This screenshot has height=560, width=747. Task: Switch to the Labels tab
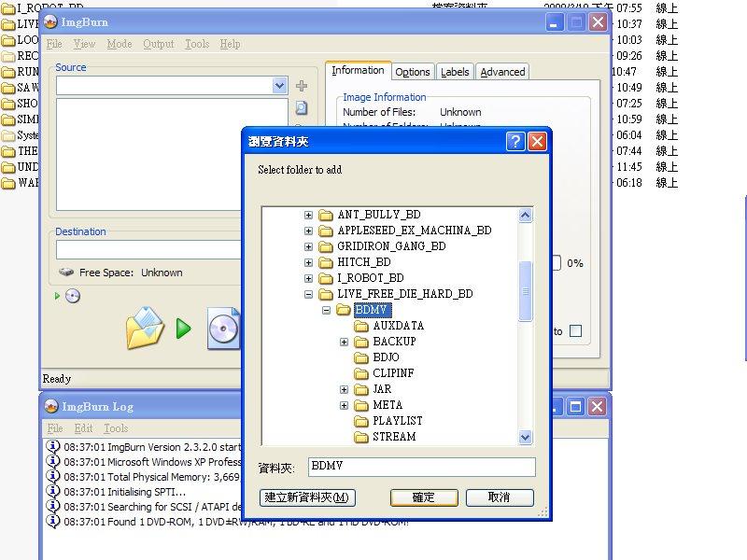(x=455, y=72)
